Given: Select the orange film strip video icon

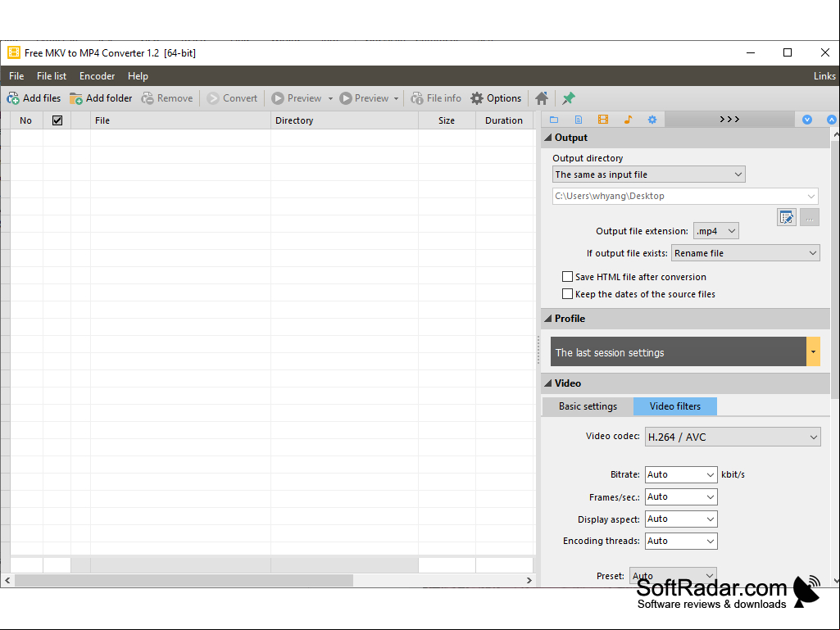Looking at the screenshot, I should coord(603,120).
